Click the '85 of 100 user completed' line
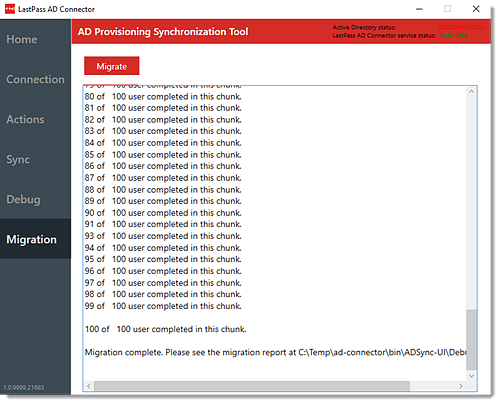The height and width of the screenshot is (404, 500). click(x=163, y=155)
